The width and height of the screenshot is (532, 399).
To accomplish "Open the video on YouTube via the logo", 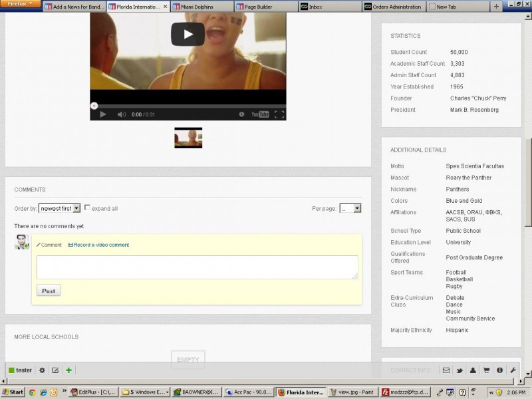I will [x=260, y=114].
